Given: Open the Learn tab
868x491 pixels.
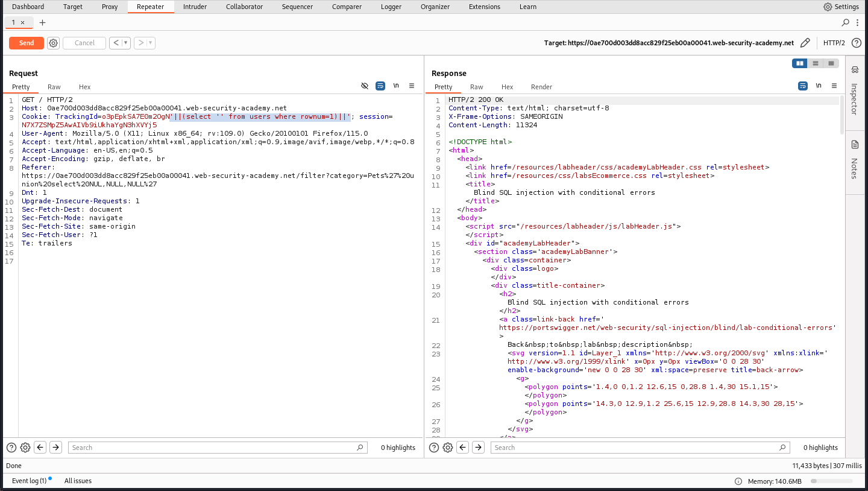Looking at the screenshot, I should [x=528, y=7].
